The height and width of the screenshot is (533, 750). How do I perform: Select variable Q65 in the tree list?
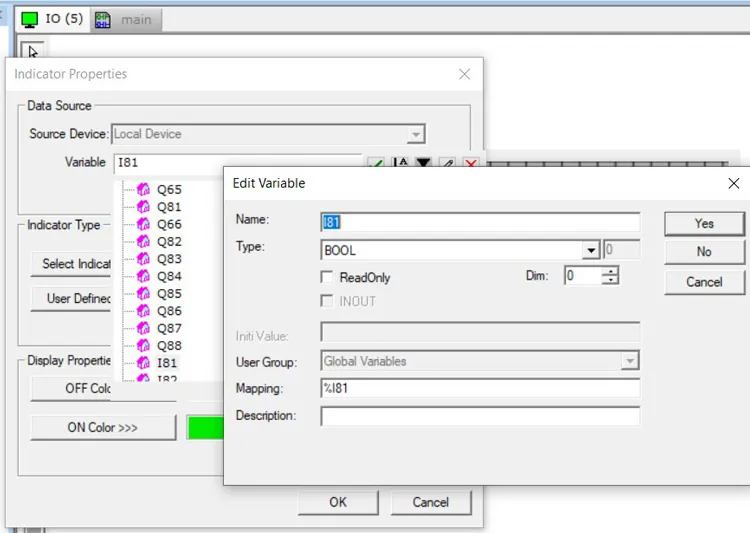click(169, 189)
